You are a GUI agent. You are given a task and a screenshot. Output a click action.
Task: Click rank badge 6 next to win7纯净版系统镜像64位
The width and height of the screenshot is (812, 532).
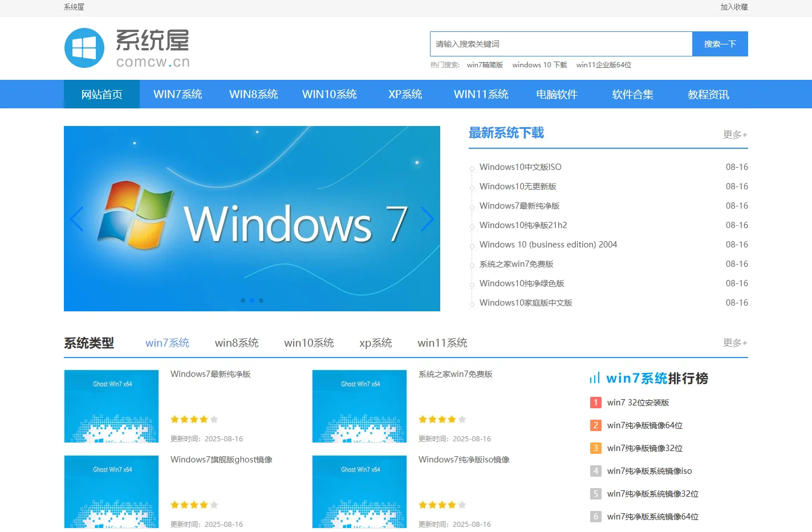coord(596,517)
